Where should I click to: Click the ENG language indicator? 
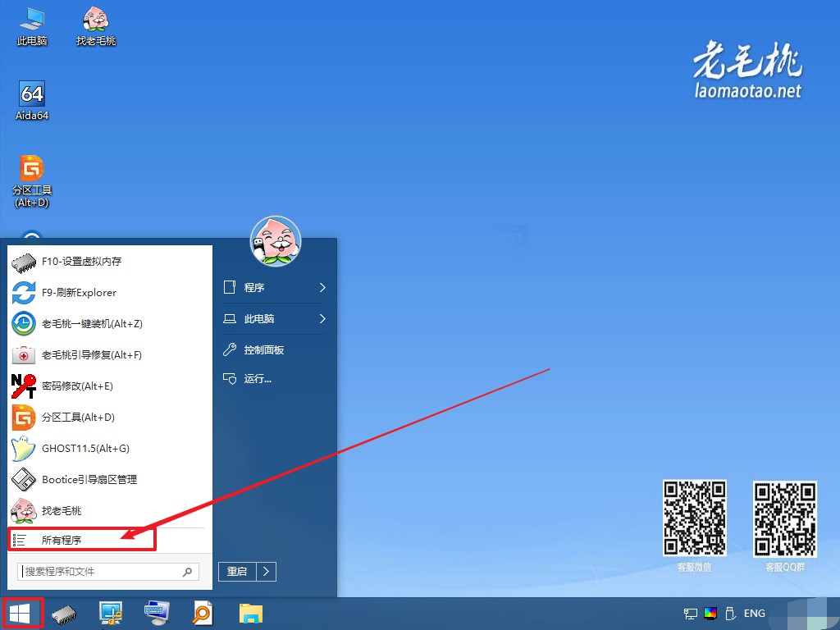pyautogui.click(x=755, y=614)
